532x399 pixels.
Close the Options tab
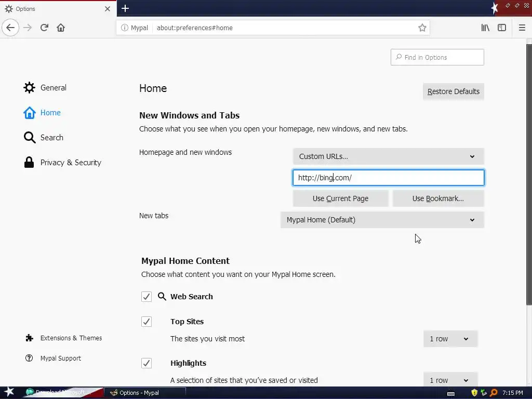[108, 9]
